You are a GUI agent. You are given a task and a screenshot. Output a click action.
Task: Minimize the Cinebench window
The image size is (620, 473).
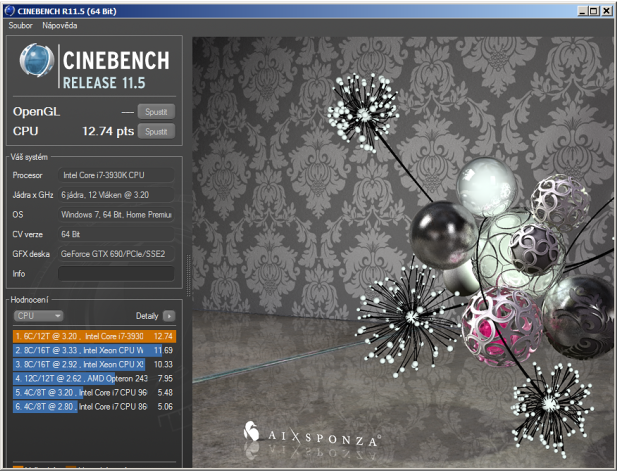tap(582, 11)
